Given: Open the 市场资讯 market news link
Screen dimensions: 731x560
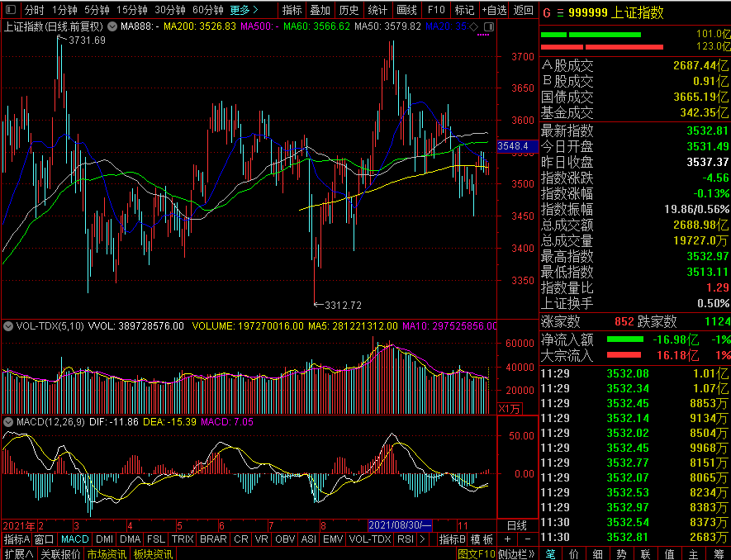Looking at the screenshot, I should tap(107, 553).
